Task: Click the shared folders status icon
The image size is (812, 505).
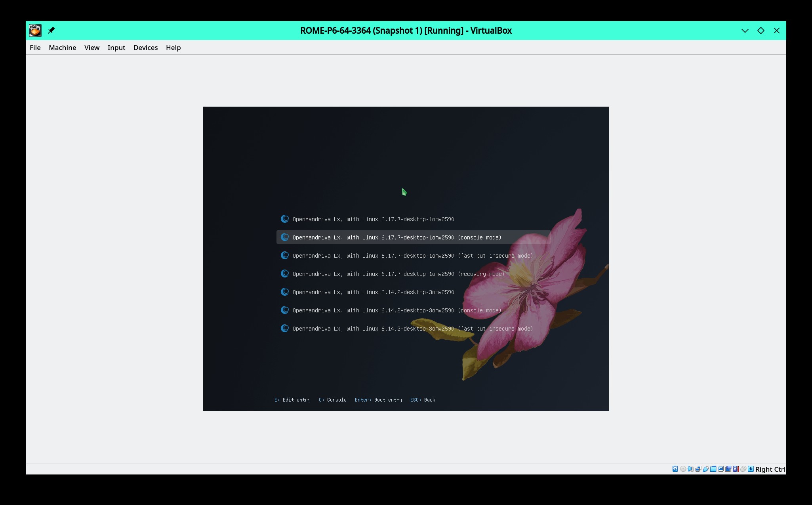Action: (713, 469)
